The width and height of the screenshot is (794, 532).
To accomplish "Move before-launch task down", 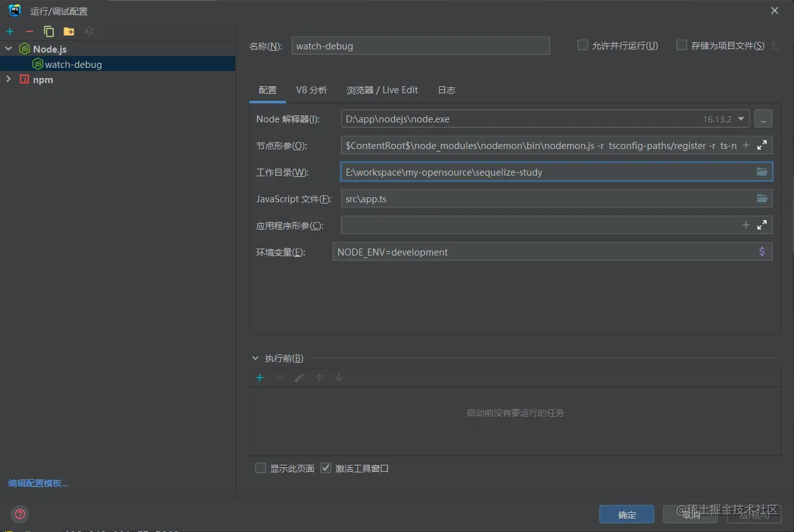I will [x=339, y=377].
